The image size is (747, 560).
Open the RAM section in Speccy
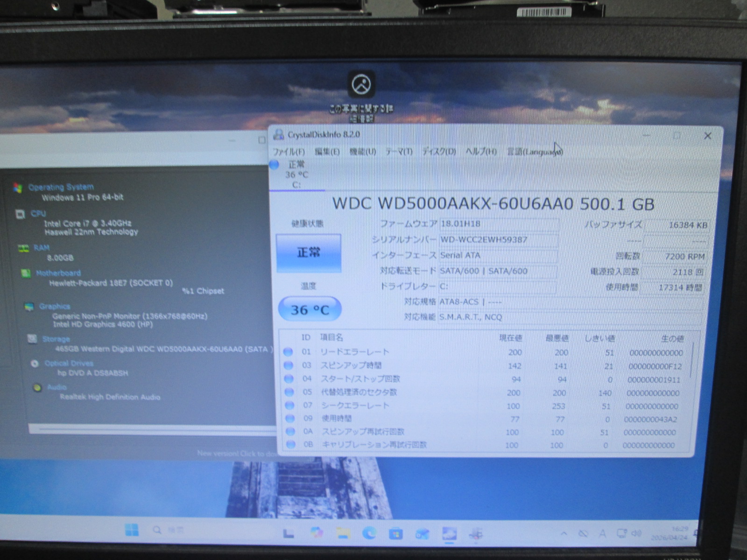(41, 248)
